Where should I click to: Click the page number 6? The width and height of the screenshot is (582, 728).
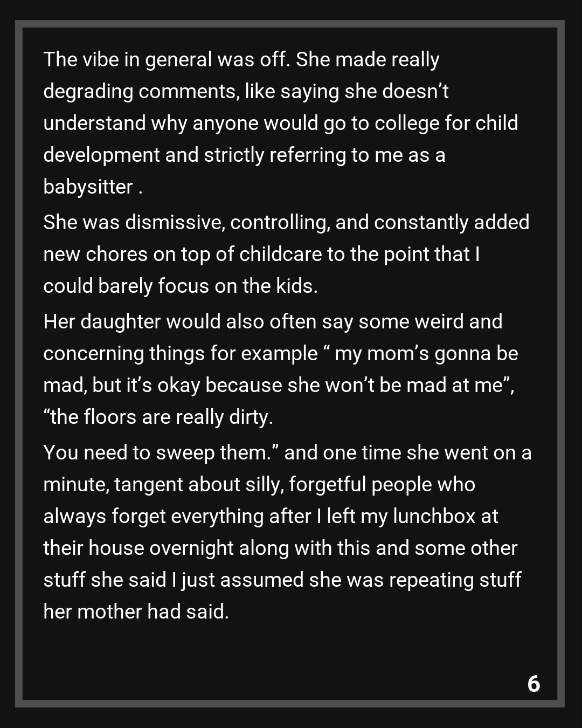[533, 684]
